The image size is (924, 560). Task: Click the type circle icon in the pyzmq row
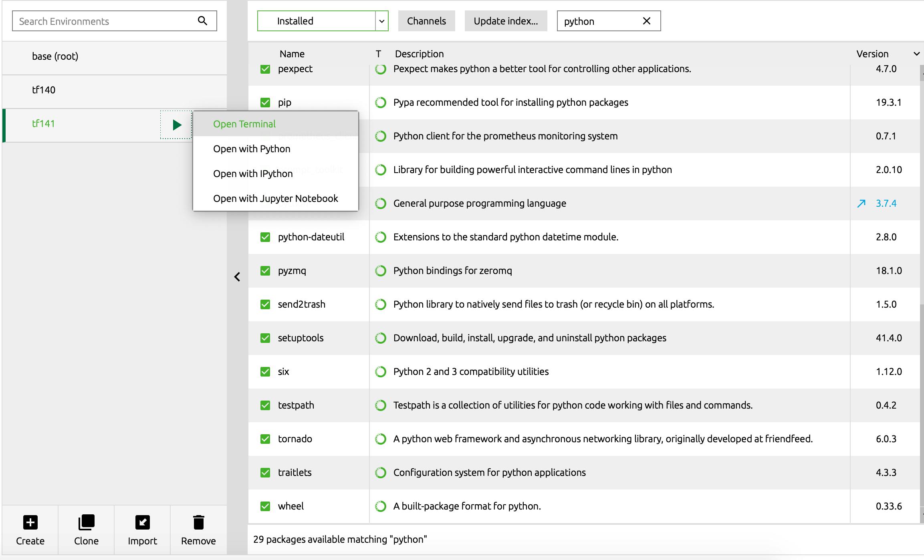point(381,271)
